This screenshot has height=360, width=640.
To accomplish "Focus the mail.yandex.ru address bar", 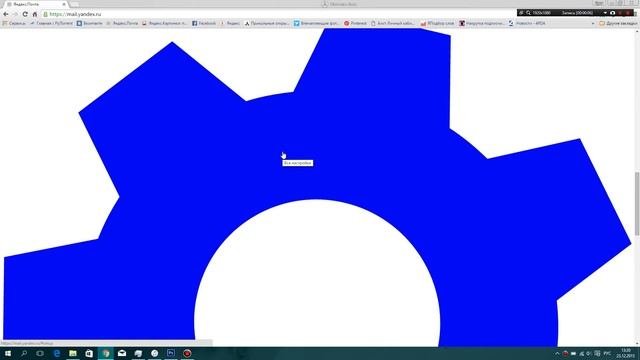I will tap(278, 14).
